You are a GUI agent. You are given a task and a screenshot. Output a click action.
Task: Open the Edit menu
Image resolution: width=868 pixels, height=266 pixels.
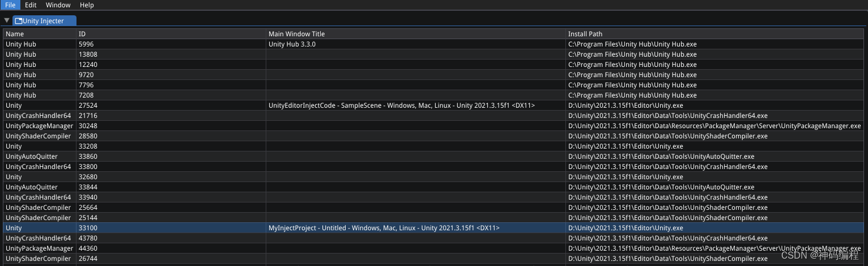coord(31,5)
